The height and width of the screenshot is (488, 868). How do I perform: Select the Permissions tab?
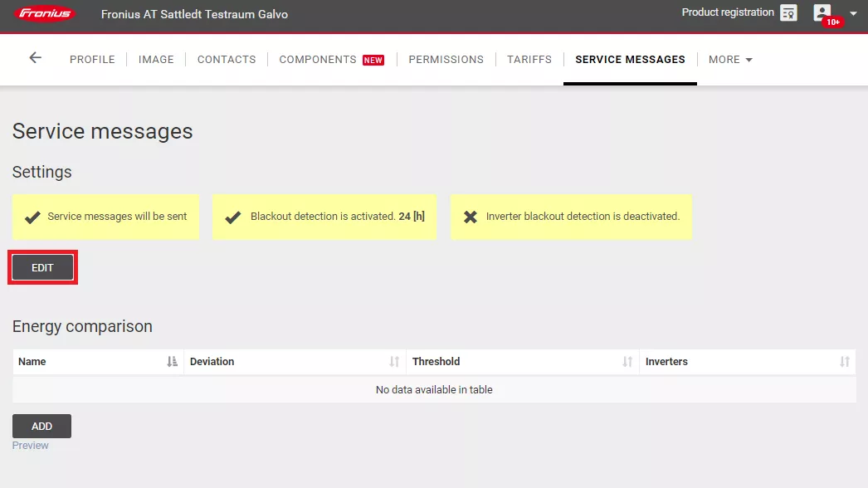446,59
